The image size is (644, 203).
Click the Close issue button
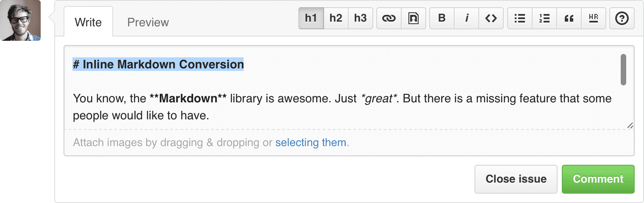(516, 179)
